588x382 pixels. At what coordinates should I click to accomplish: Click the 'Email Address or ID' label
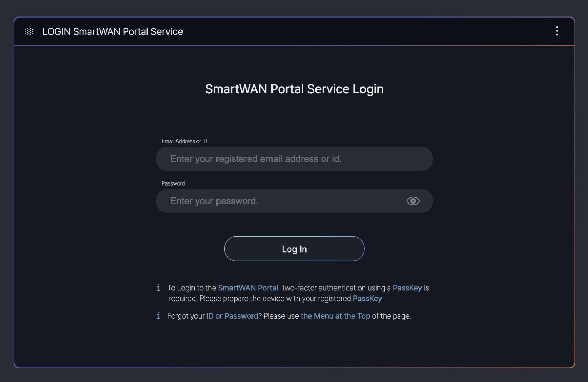pyautogui.click(x=184, y=141)
